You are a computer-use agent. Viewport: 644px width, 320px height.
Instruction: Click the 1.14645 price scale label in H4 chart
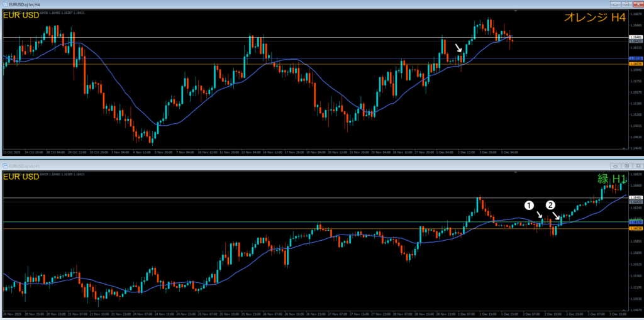pos(635,148)
